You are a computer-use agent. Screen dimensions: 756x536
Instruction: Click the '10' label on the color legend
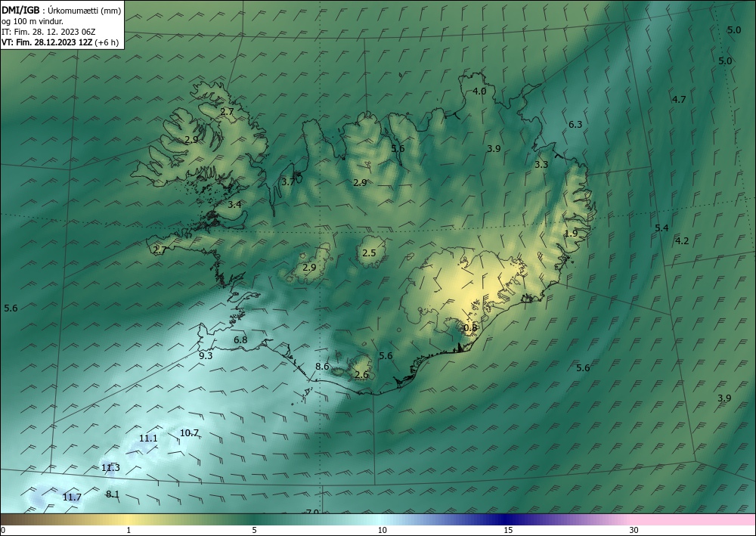(x=383, y=531)
